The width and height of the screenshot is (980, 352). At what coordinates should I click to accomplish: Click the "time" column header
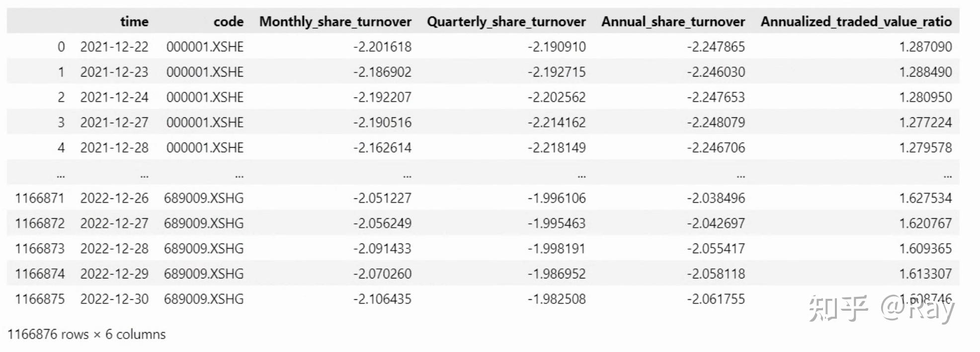click(134, 21)
